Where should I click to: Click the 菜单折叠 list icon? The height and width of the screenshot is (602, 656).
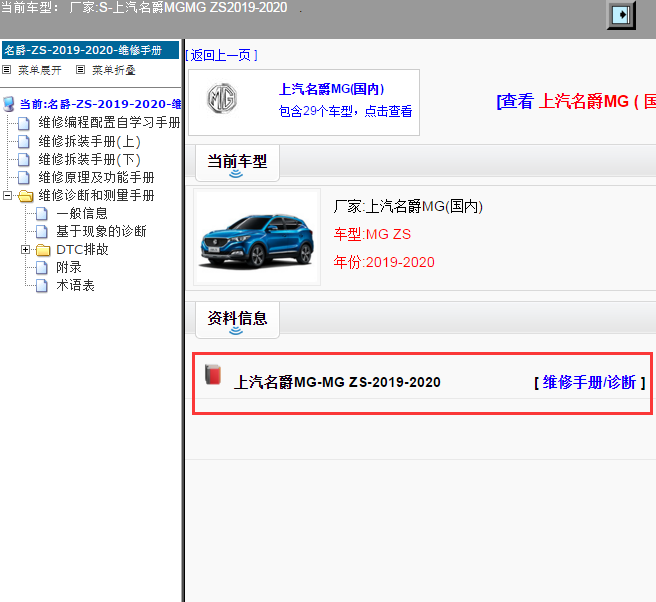click(x=80, y=70)
